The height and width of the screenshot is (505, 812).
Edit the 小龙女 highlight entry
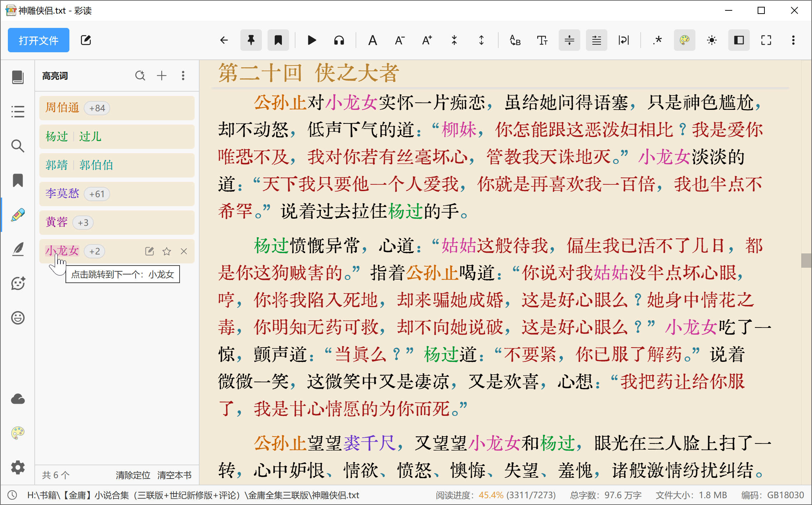[150, 251]
